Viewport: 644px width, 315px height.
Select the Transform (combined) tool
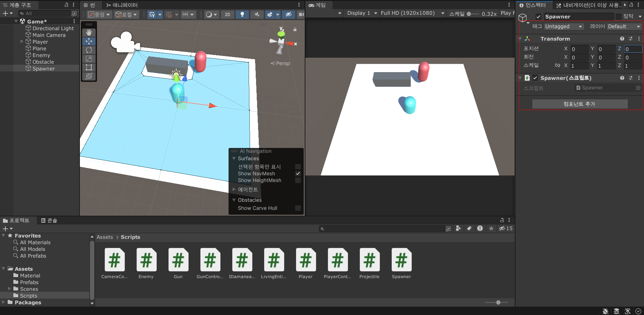pos(89,76)
